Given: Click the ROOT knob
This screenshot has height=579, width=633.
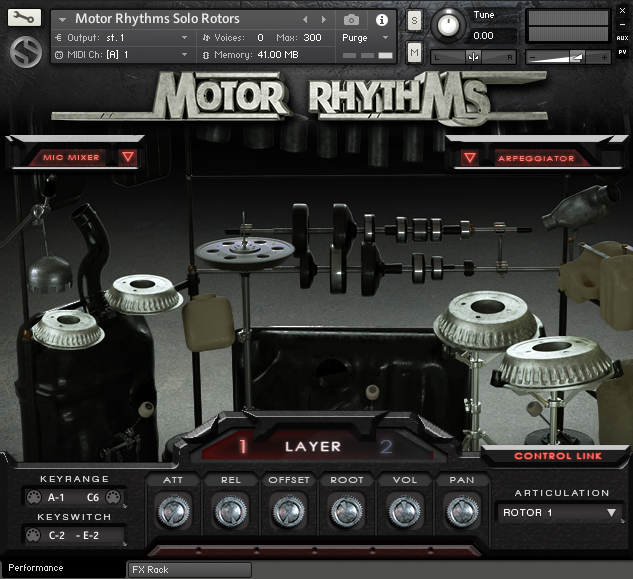Looking at the screenshot, I should click(347, 512).
